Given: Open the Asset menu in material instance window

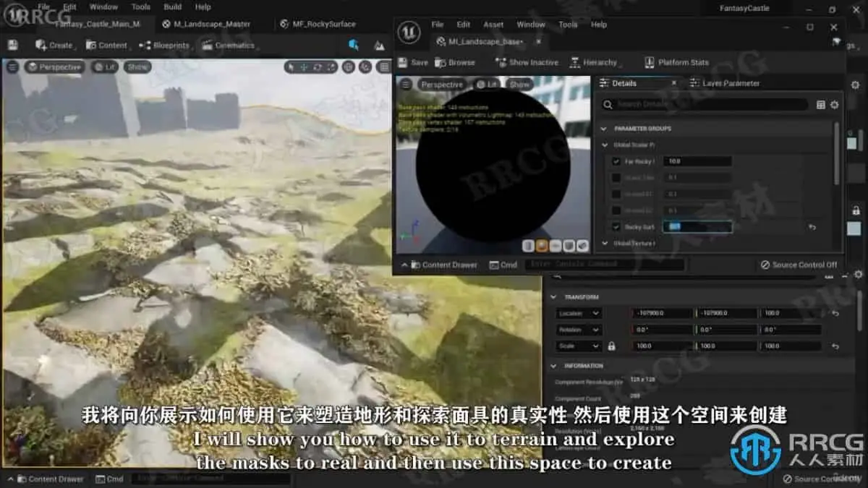Looking at the screenshot, I should coord(493,24).
